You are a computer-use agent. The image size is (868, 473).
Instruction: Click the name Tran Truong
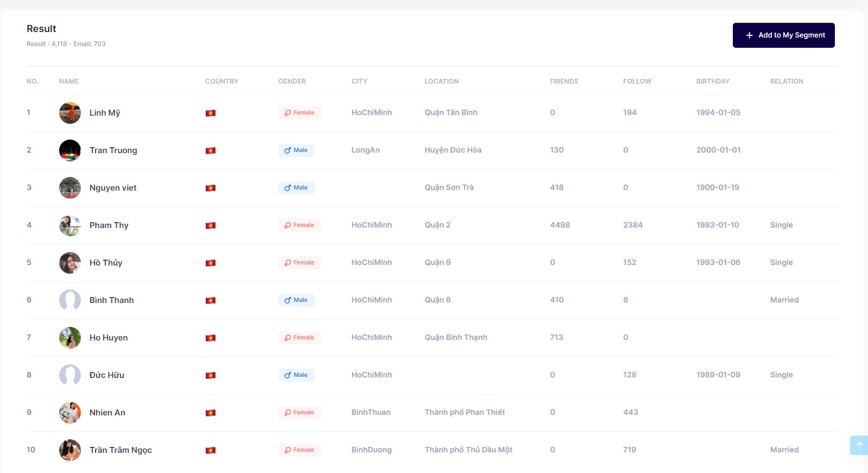tap(113, 150)
